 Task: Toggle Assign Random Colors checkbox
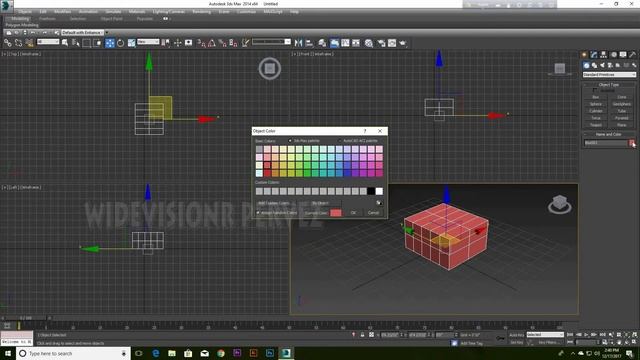pos(258,213)
